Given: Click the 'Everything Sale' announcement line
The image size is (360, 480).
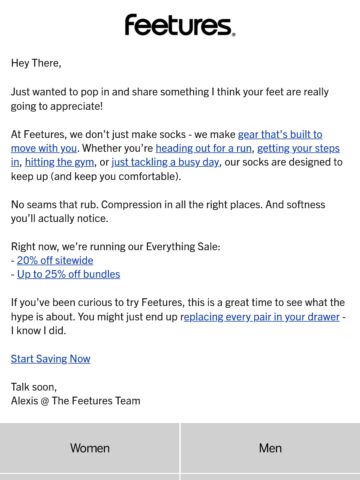Looking at the screenshot, I should (x=116, y=247).
